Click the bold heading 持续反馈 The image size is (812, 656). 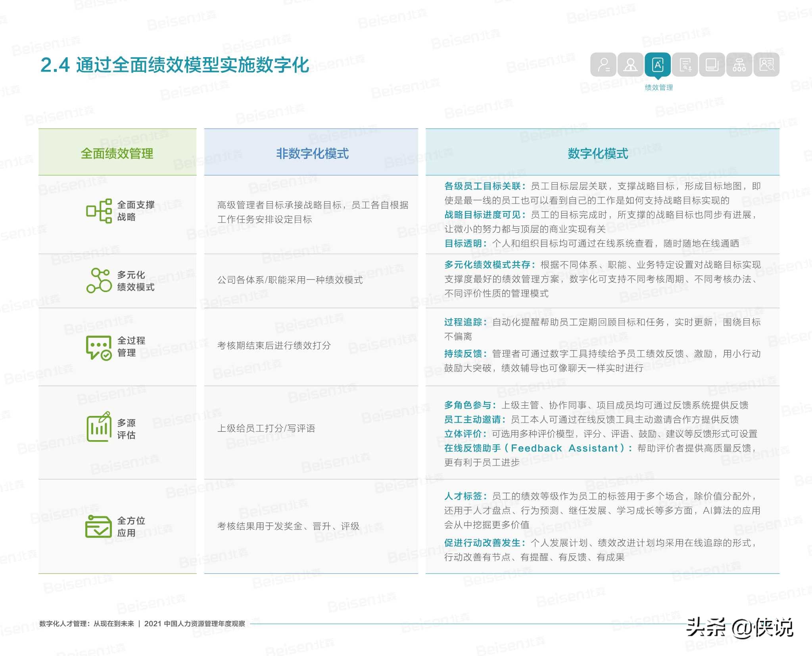463,354
